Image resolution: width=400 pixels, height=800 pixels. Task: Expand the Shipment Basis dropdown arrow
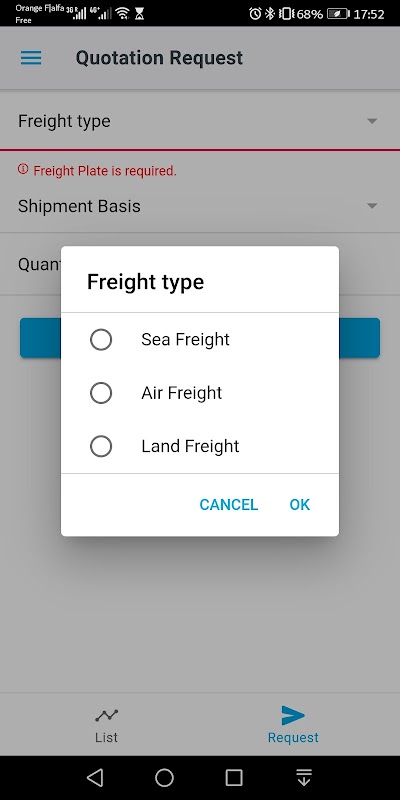coord(372,206)
